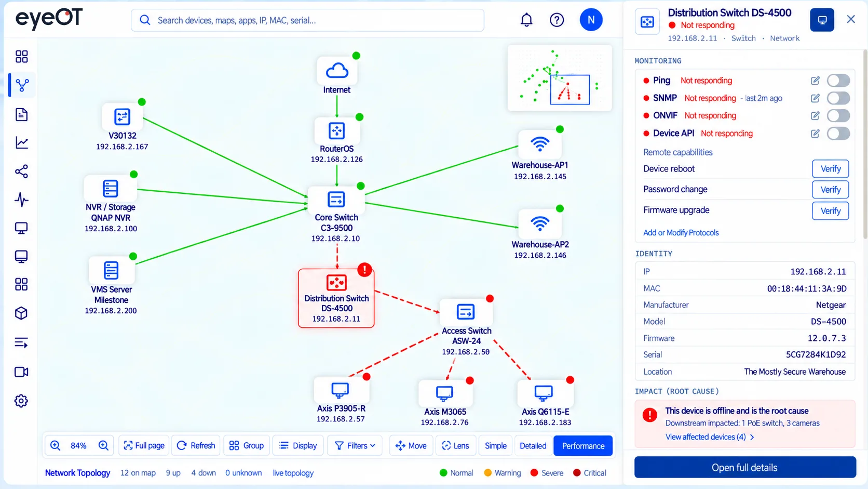
Task: Switch to Simple view
Action: [496, 445]
